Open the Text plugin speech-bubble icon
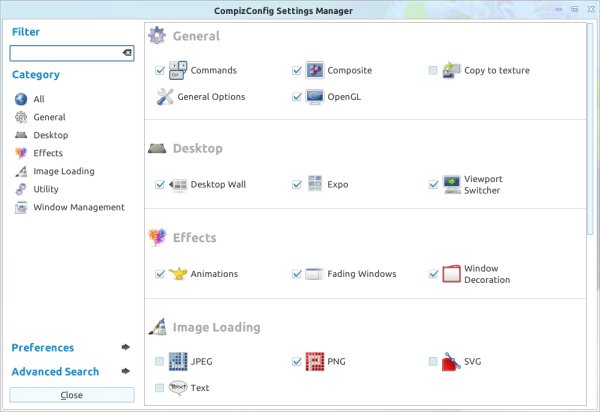The height and width of the screenshot is (412, 600). 178,388
